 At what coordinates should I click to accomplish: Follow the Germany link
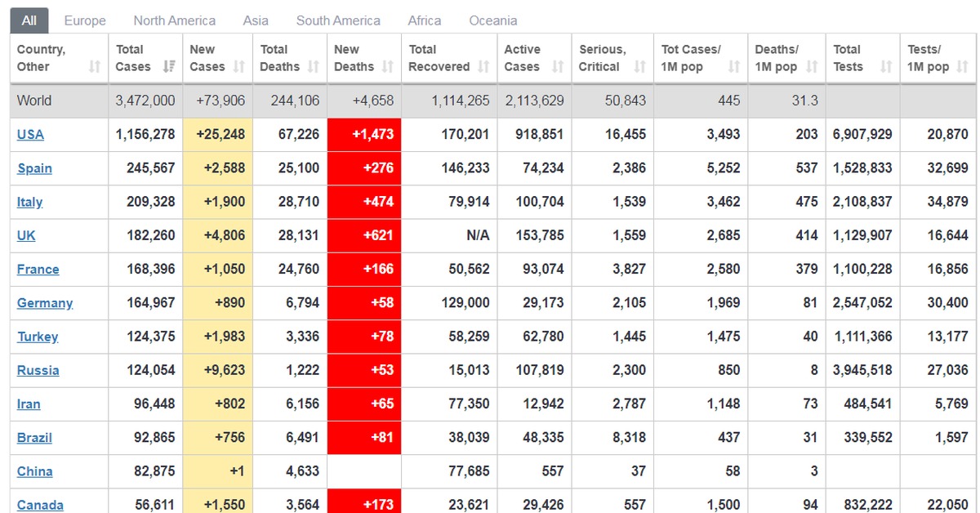[x=45, y=303]
